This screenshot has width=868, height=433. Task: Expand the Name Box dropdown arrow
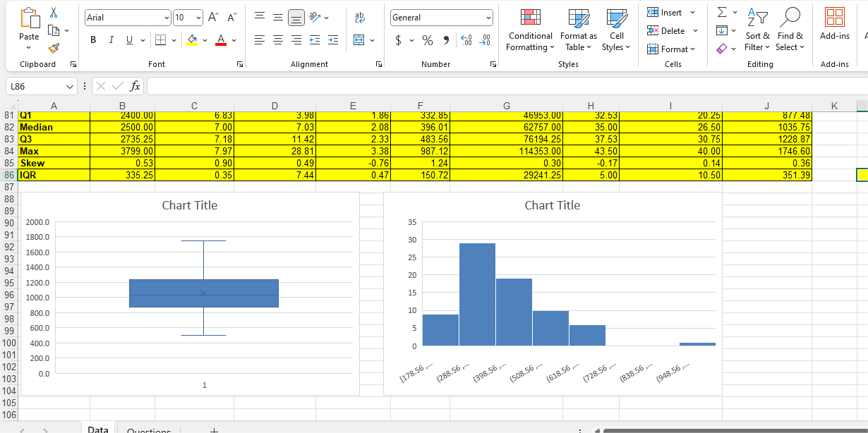click(x=69, y=87)
